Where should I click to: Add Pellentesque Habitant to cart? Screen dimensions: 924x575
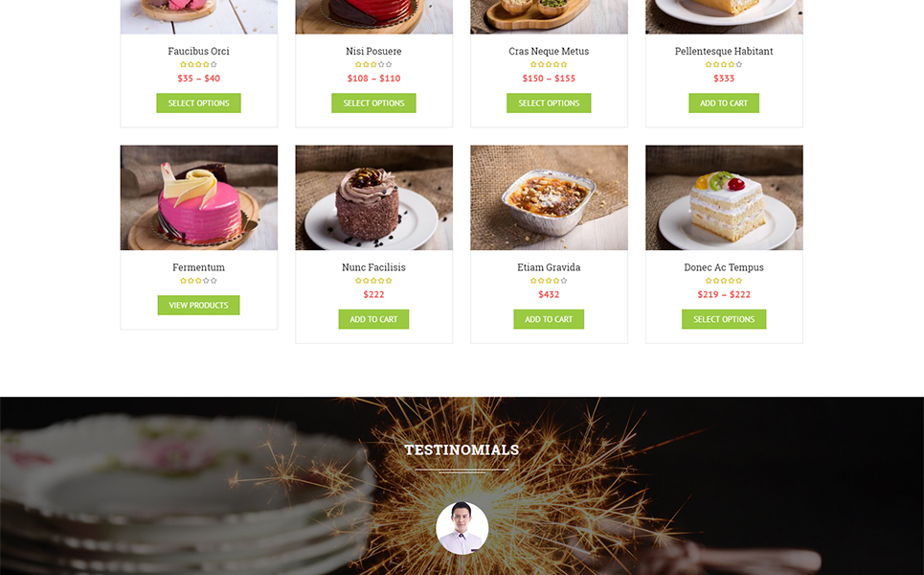point(724,103)
